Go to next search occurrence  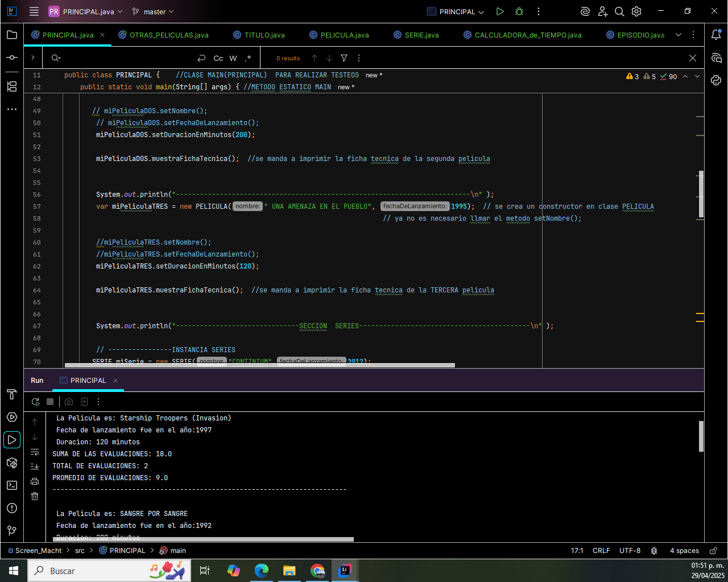tap(329, 58)
